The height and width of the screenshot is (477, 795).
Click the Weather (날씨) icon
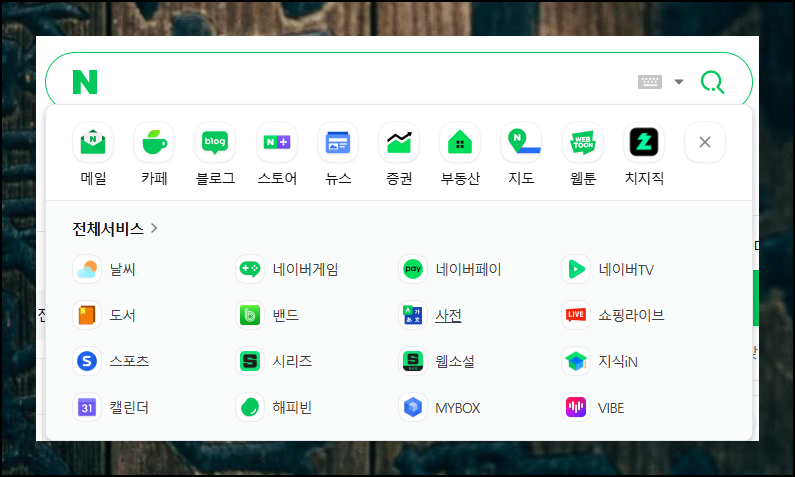pos(87,269)
